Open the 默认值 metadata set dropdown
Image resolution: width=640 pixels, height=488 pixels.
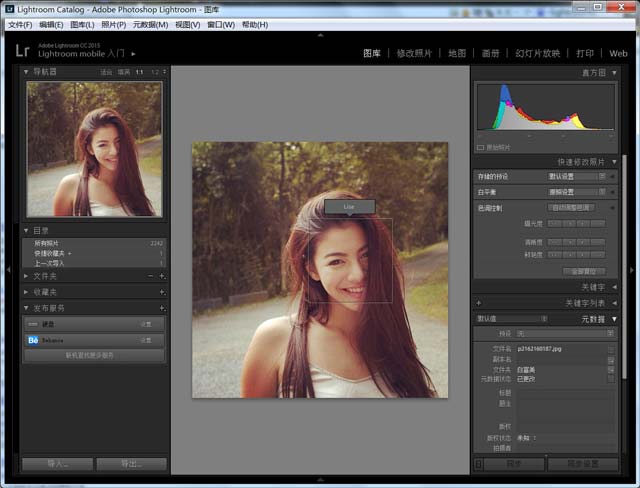pyautogui.click(x=512, y=319)
